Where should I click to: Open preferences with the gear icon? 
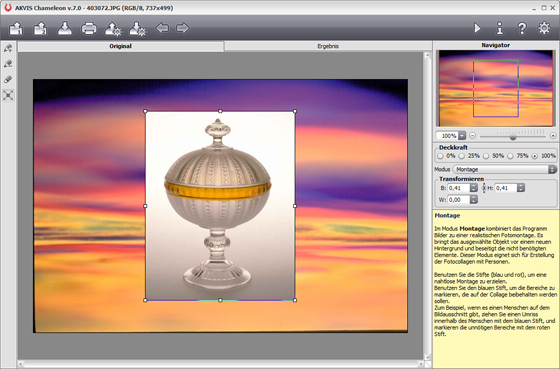(544, 28)
